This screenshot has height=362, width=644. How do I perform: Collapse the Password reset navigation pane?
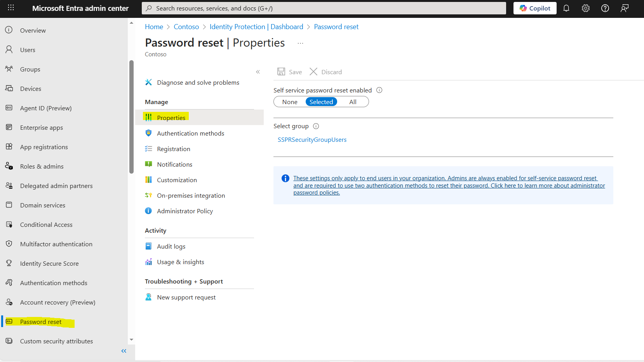tap(258, 71)
